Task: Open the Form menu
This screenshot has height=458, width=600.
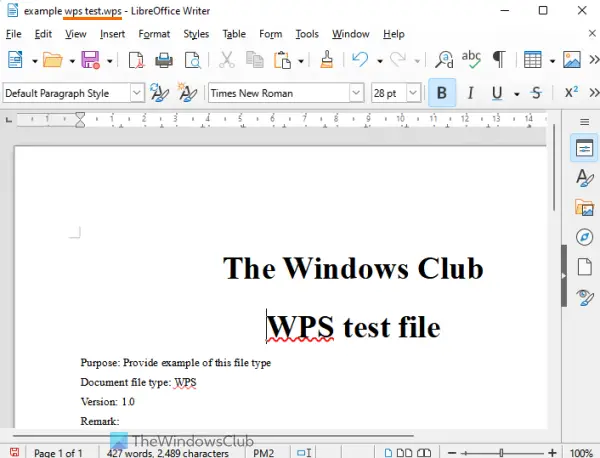Action: pos(271,34)
